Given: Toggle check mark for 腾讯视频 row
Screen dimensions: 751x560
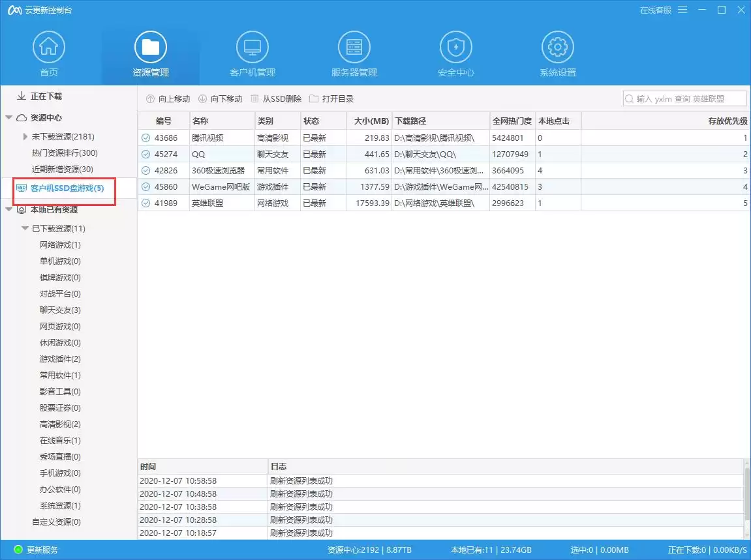Looking at the screenshot, I should [146, 138].
